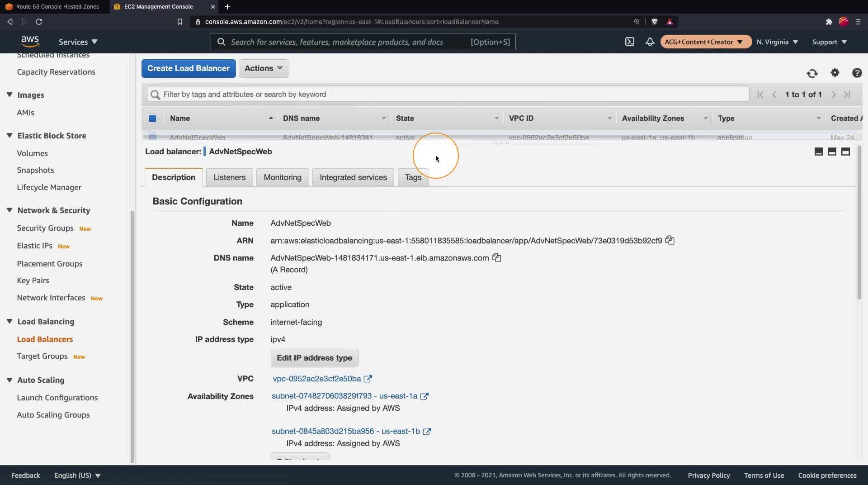Collapse the Images sidebar section

click(x=9, y=95)
